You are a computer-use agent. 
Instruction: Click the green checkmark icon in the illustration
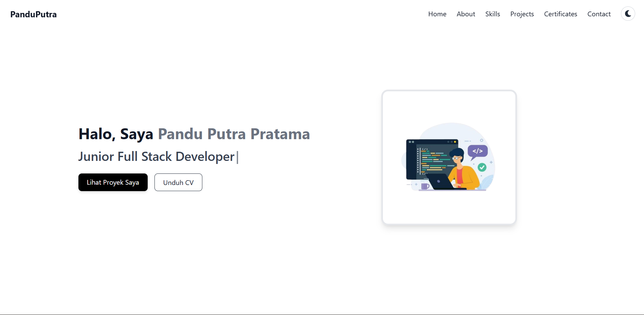(481, 167)
